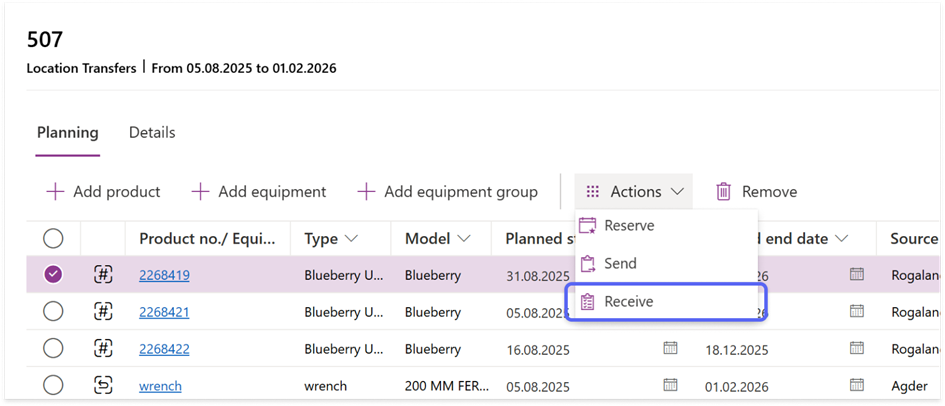Toggle the select-all rows circle in header
Screen dimensions: 945x406
click(x=53, y=238)
